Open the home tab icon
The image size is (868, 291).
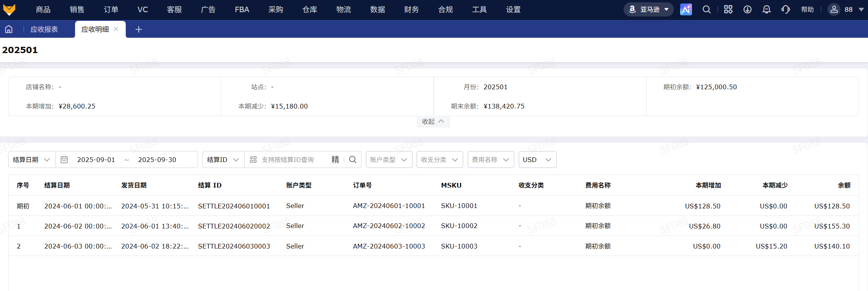(9, 29)
